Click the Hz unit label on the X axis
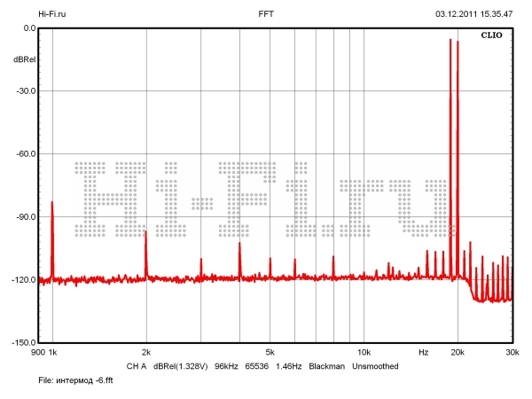This screenshot has height=399, width=532. [424, 353]
